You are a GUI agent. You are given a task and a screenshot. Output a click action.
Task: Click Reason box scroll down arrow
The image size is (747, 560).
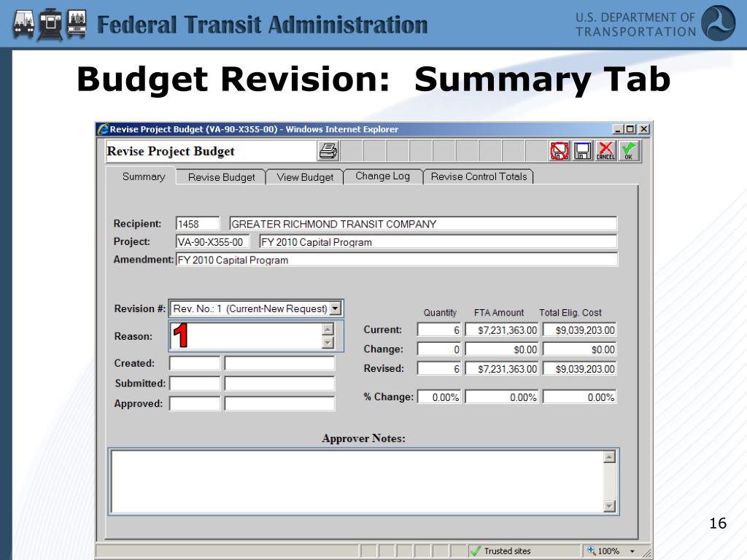[x=328, y=343]
